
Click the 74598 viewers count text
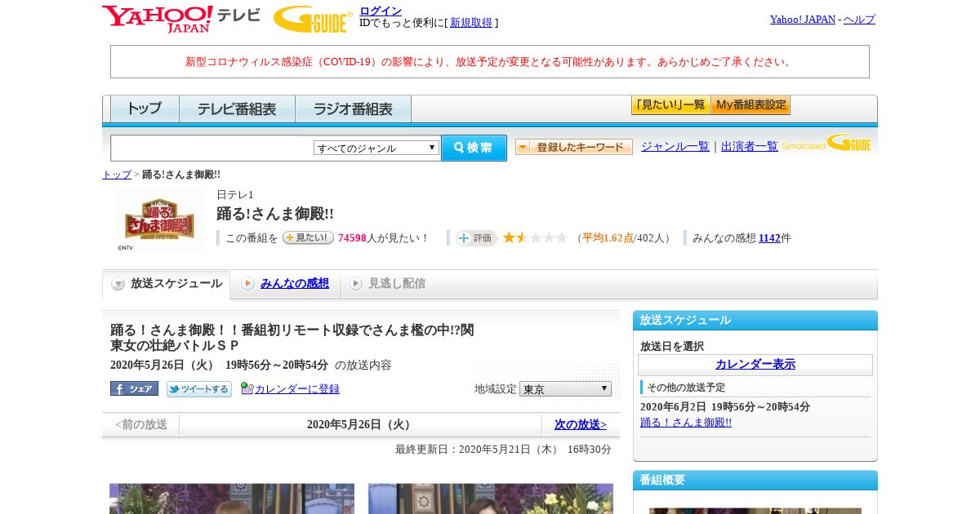click(351, 238)
